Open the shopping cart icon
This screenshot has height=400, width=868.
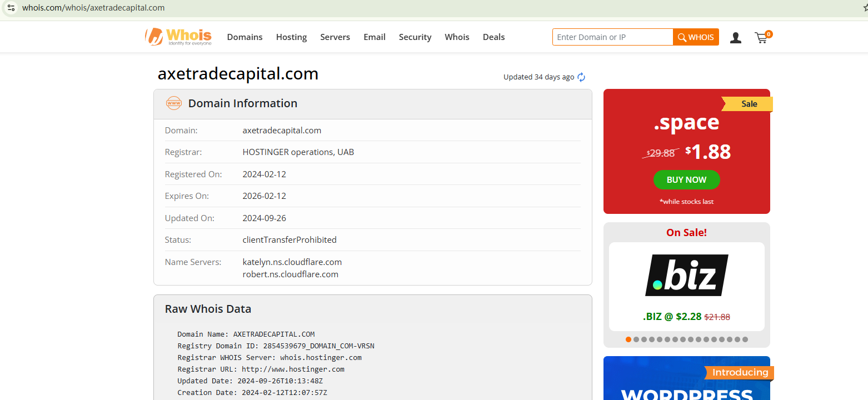tap(762, 37)
